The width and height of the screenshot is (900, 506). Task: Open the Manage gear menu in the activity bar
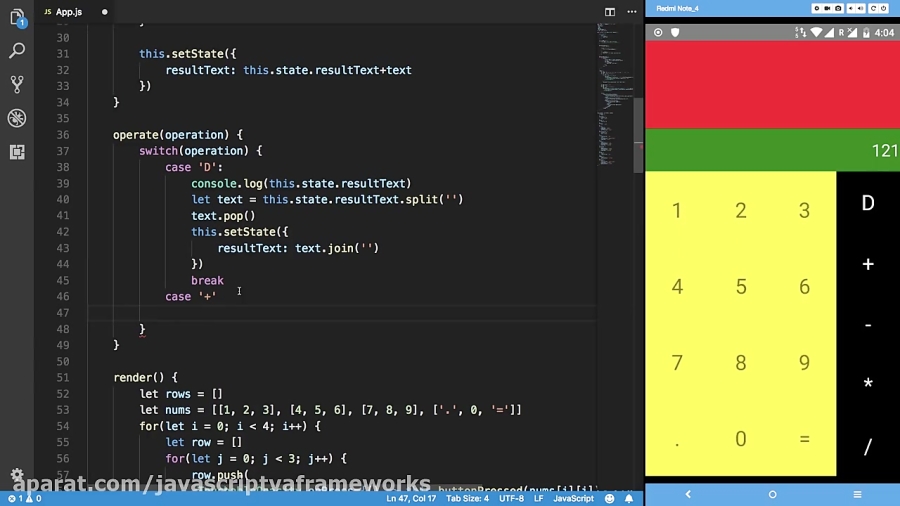(17, 474)
